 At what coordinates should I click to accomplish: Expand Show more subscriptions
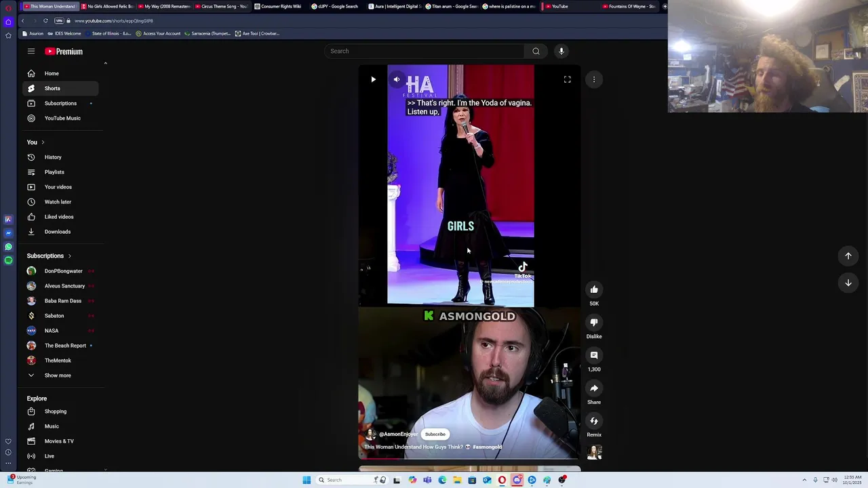pos(60,375)
